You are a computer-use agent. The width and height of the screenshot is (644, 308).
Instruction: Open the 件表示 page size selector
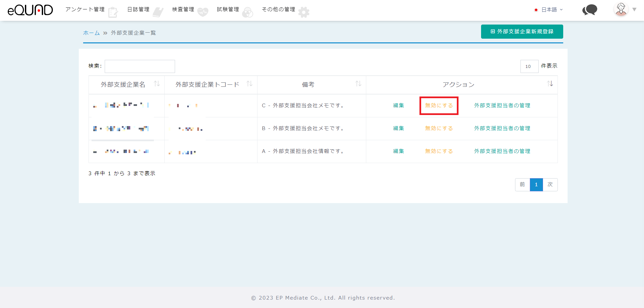529,66
